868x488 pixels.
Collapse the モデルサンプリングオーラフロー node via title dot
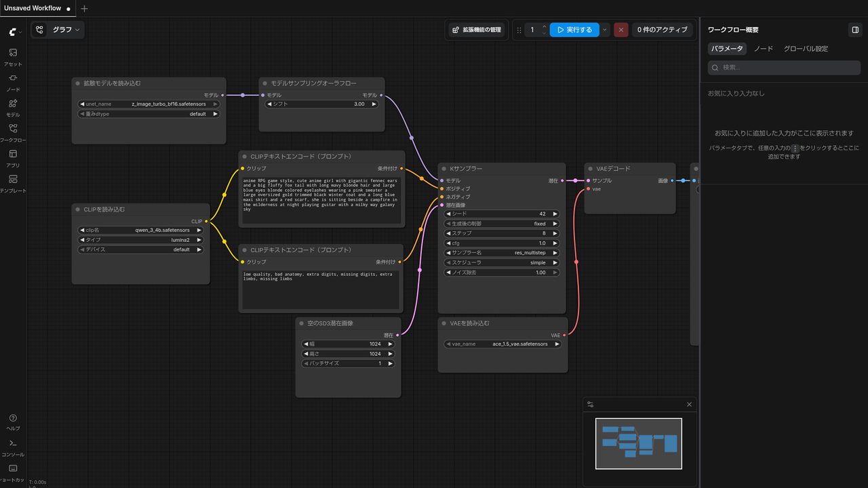265,83
